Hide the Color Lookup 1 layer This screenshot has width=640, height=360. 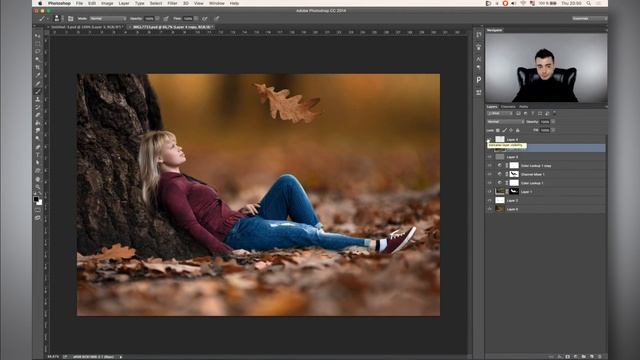(489, 183)
